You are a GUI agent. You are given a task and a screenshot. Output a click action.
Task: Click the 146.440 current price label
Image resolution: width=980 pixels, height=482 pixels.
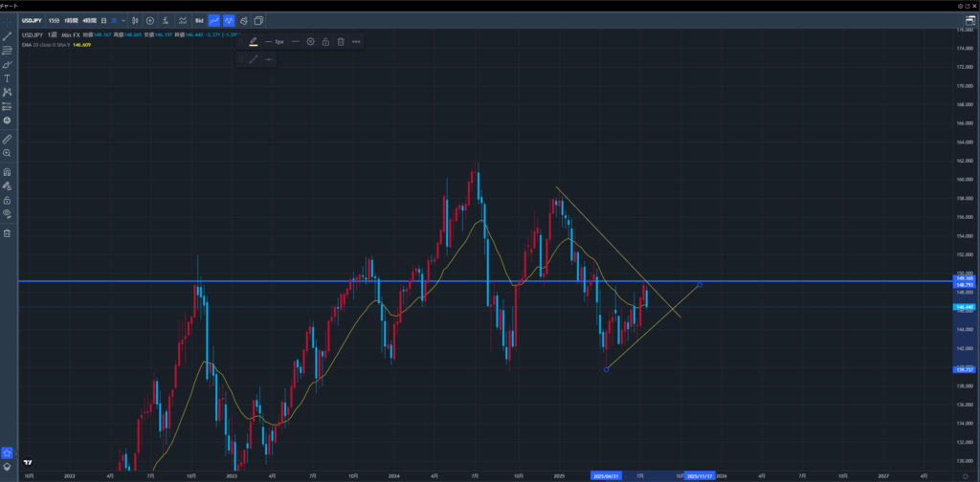click(967, 307)
